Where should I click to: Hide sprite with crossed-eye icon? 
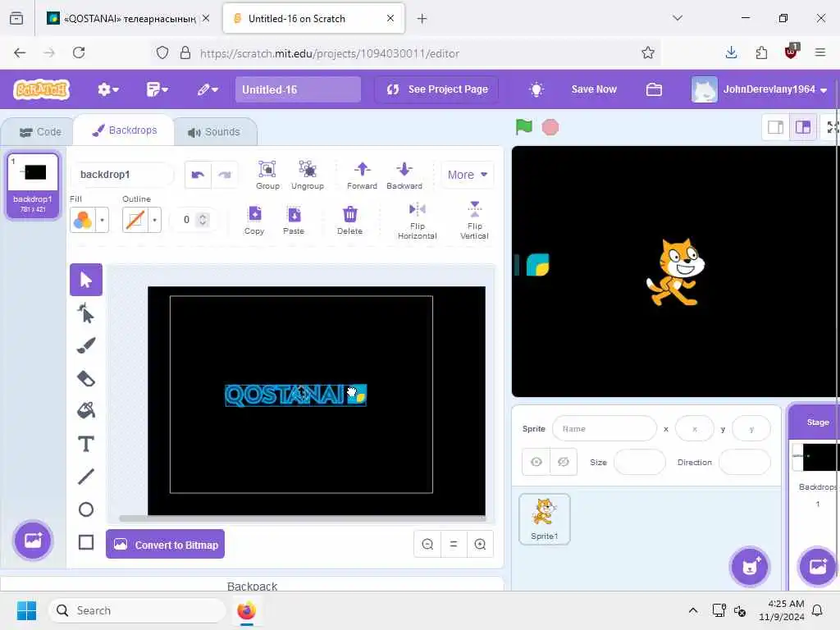pyautogui.click(x=564, y=462)
